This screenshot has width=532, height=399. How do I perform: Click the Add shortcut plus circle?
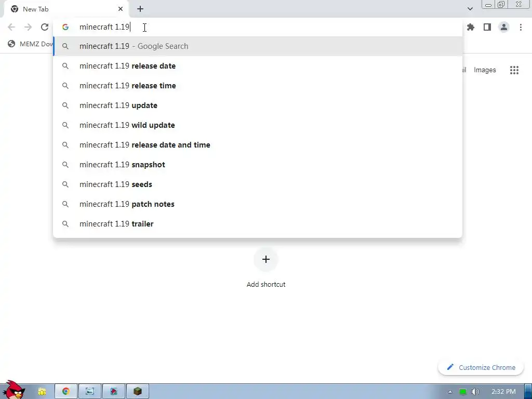click(266, 259)
